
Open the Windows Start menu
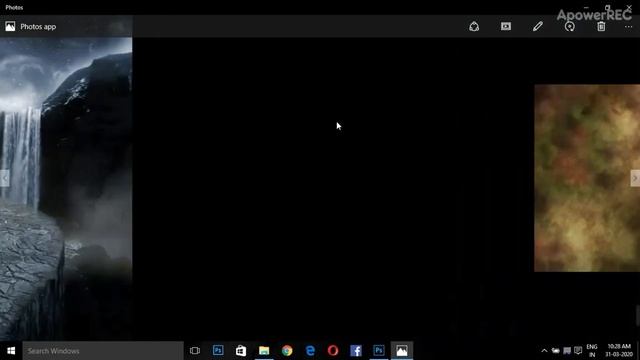pyautogui.click(x=11, y=351)
